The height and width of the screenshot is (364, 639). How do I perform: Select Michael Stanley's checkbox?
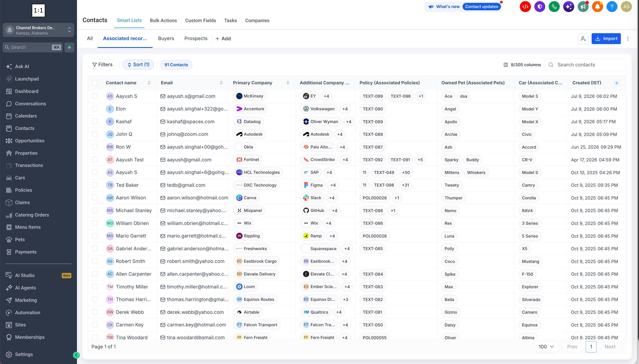95,210
